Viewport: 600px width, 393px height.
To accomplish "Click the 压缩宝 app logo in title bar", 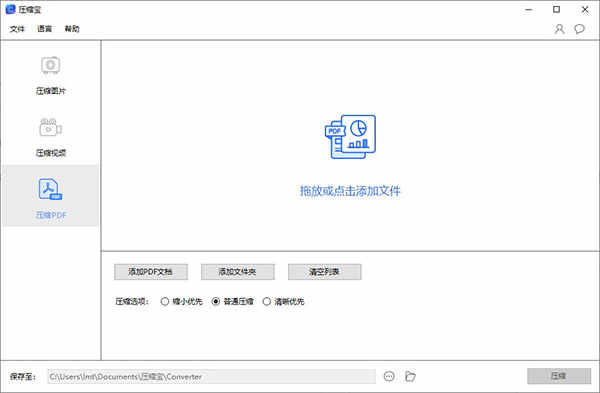I will click(x=10, y=9).
